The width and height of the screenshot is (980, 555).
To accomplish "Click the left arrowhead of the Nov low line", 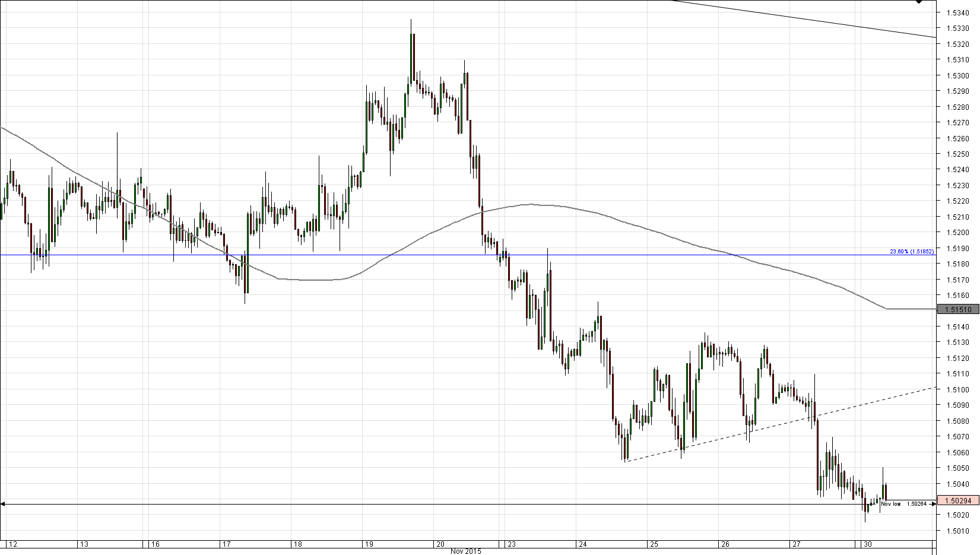I will pos(2,504).
